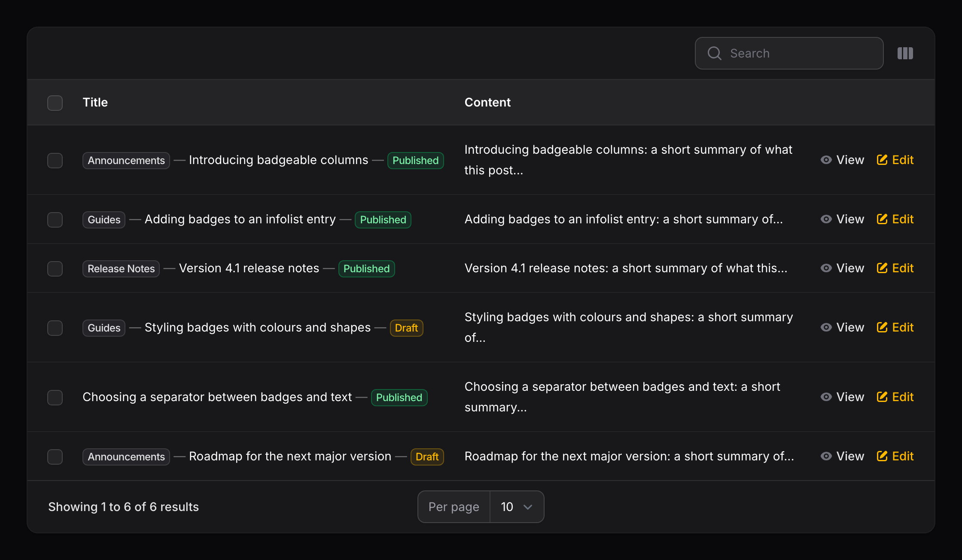The height and width of the screenshot is (560, 962).
Task: Click the Guides badge on Styling badges row
Action: 104,328
